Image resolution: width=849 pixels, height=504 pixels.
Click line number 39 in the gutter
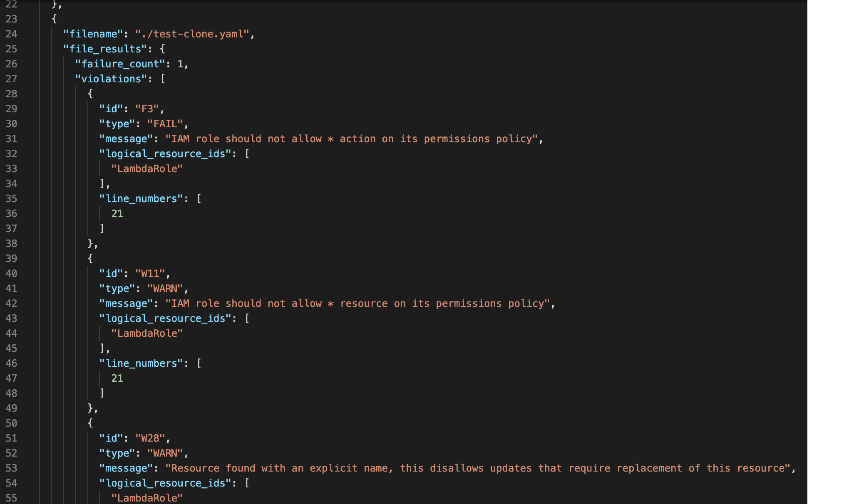pyautogui.click(x=11, y=259)
